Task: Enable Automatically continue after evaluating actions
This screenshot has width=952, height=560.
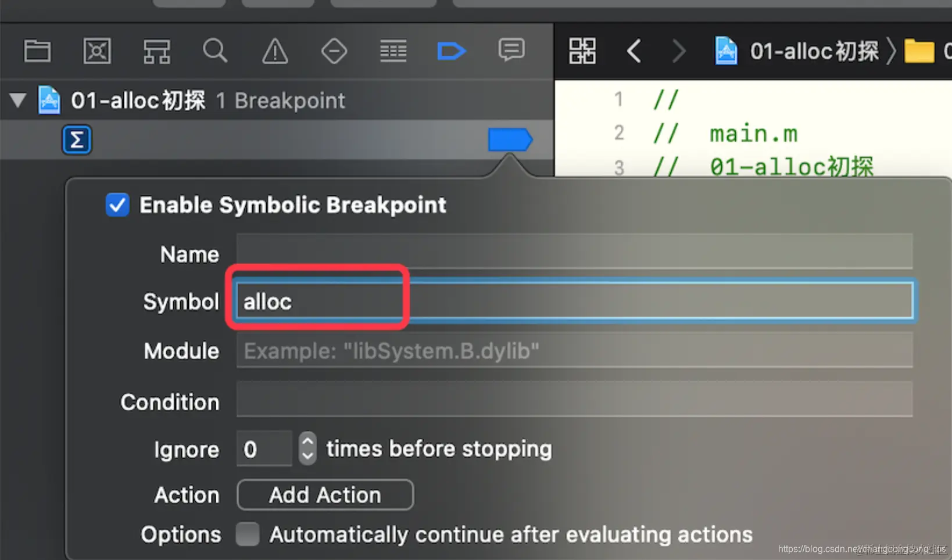Action: click(x=248, y=534)
